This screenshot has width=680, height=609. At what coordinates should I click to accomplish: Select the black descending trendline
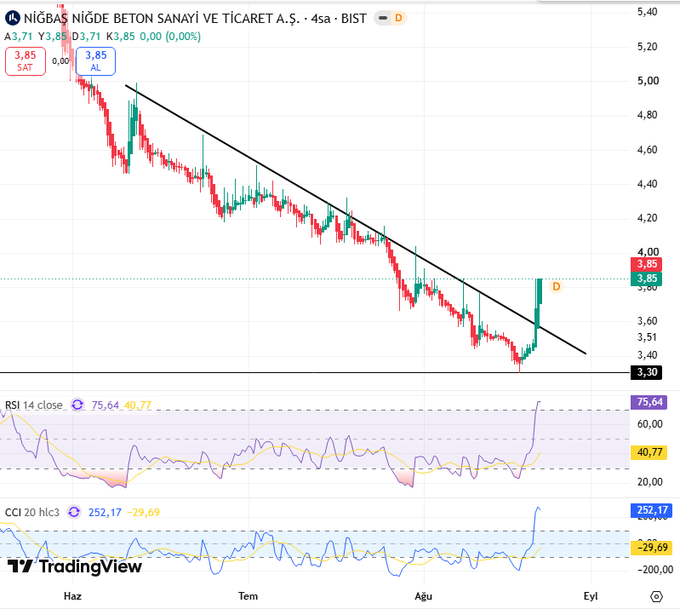point(356,219)
